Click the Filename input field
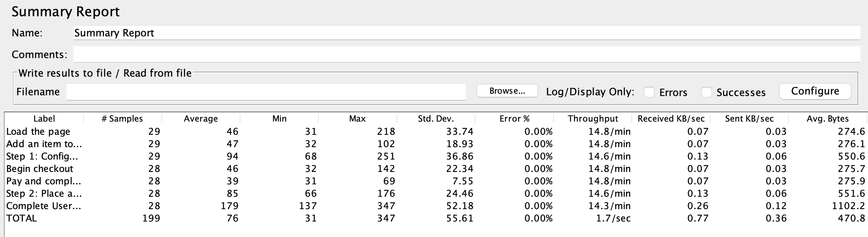 click(x=266, y=92)
